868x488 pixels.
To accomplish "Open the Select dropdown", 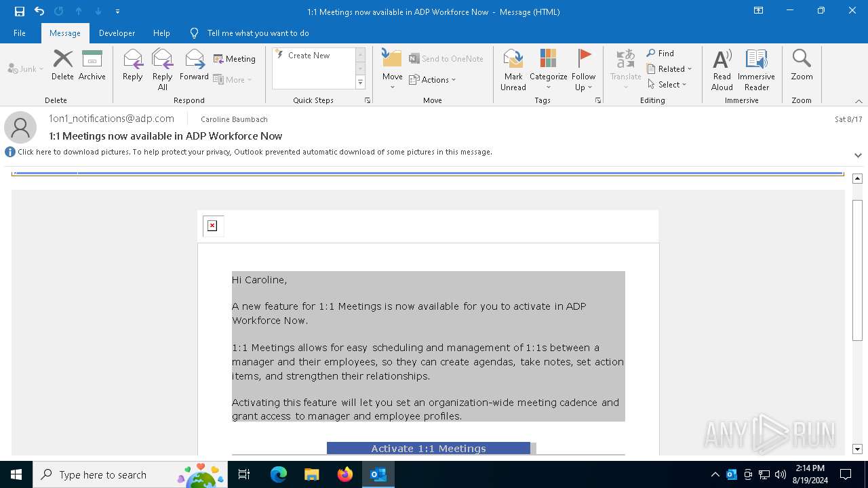I will coord(667,85).
